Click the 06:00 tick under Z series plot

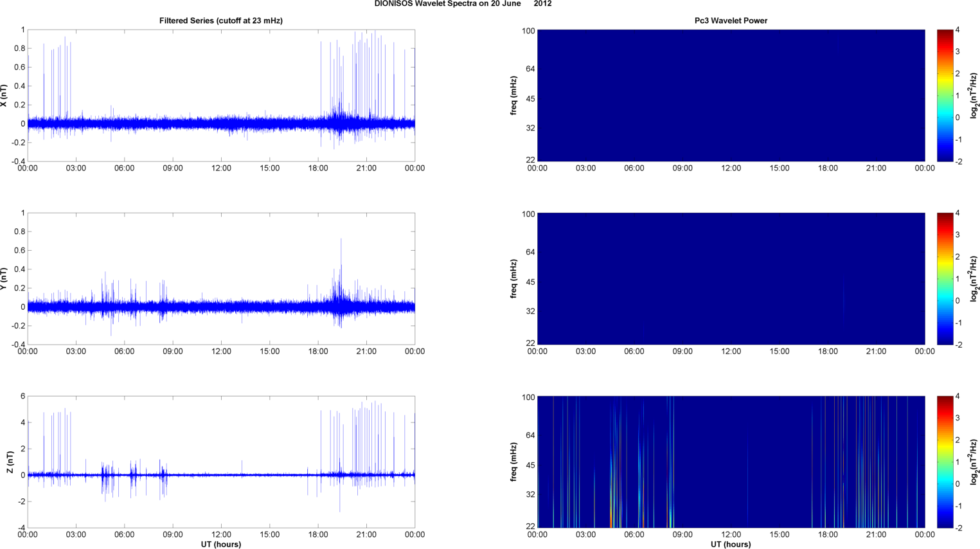point(124,535)
